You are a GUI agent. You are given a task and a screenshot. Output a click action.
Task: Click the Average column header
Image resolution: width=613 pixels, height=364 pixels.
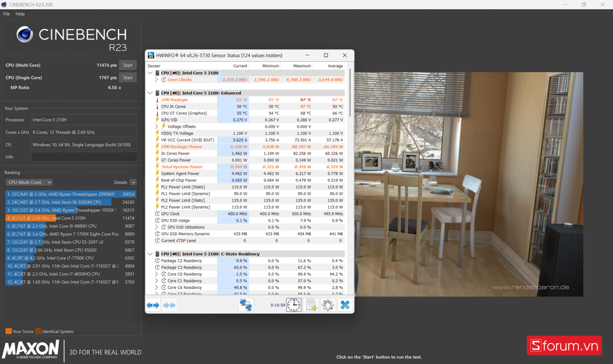[x=328, y=66]
